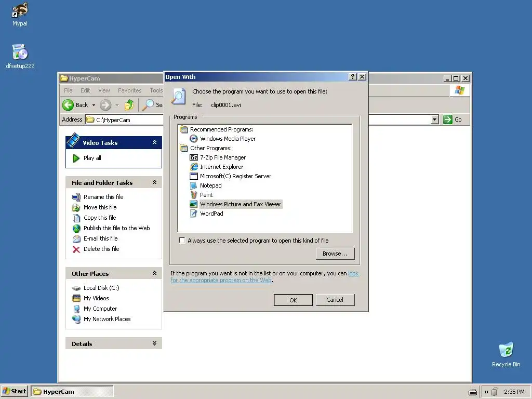The width and height of the screenshot is (532, 399).
Task: Click the Forward arrow in HyperCam window
Action: [105, 105]
